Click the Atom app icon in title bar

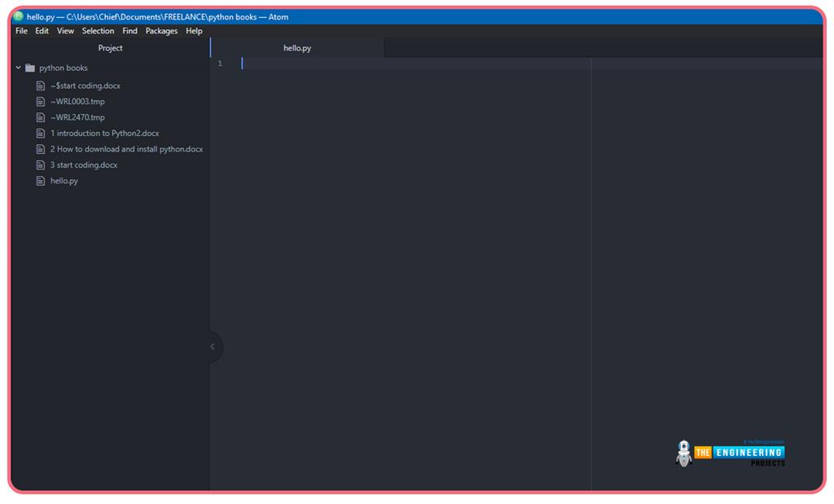[x=19, y=16]
